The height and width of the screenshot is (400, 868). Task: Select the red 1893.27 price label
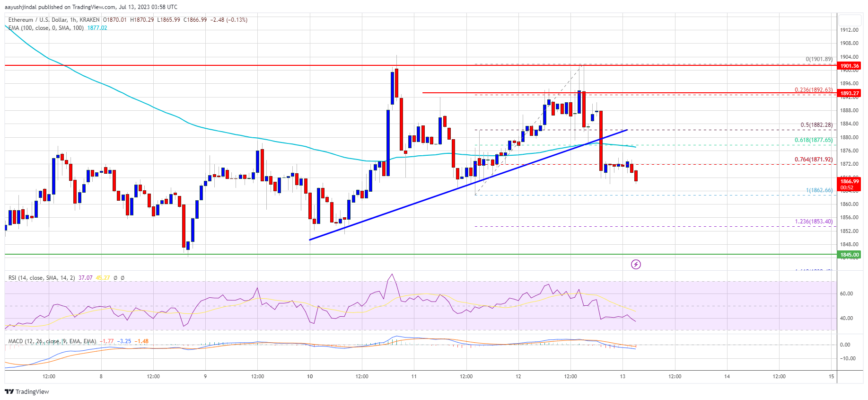click(x=850, y=93)
